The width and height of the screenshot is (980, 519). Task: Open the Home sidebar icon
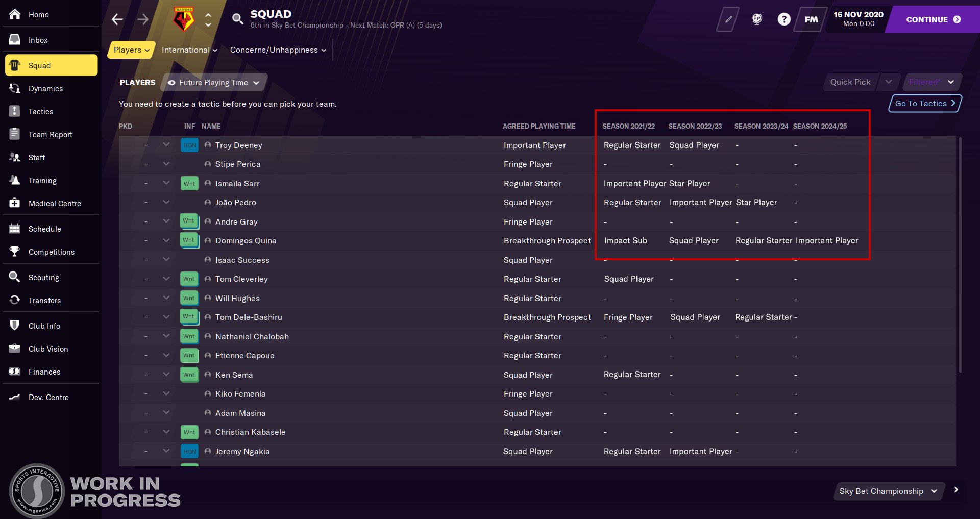tap(15, 14)
